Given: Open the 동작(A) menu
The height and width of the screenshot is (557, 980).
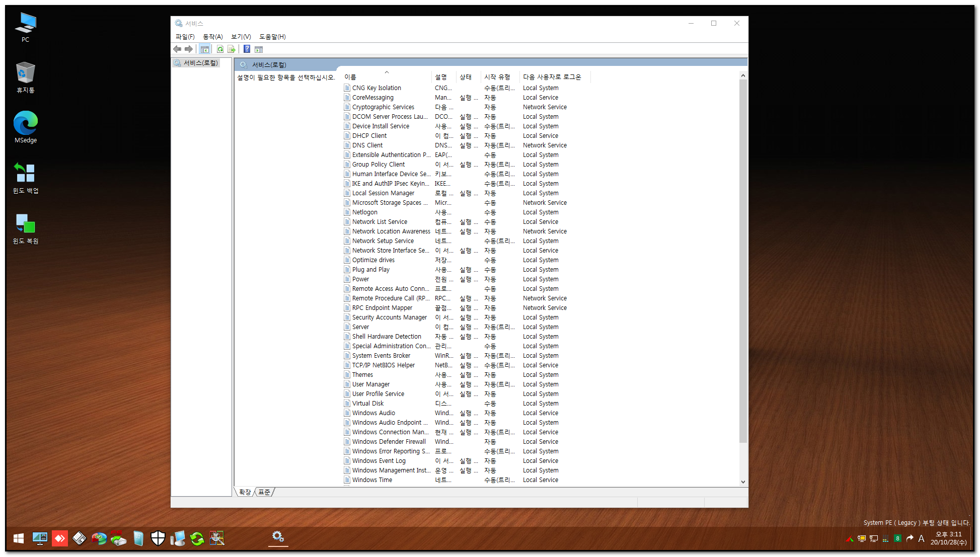Looking at the screenshot, I should [213, 37].
